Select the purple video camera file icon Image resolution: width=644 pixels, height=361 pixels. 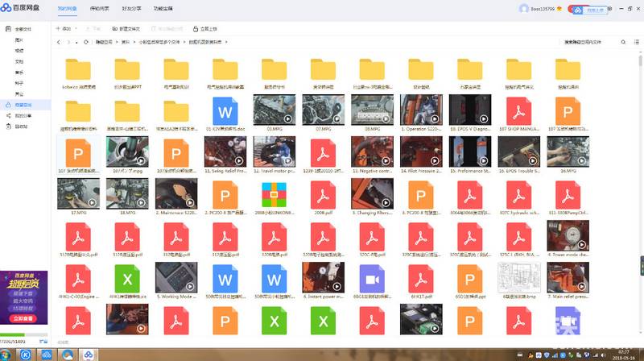click(372, 279)
